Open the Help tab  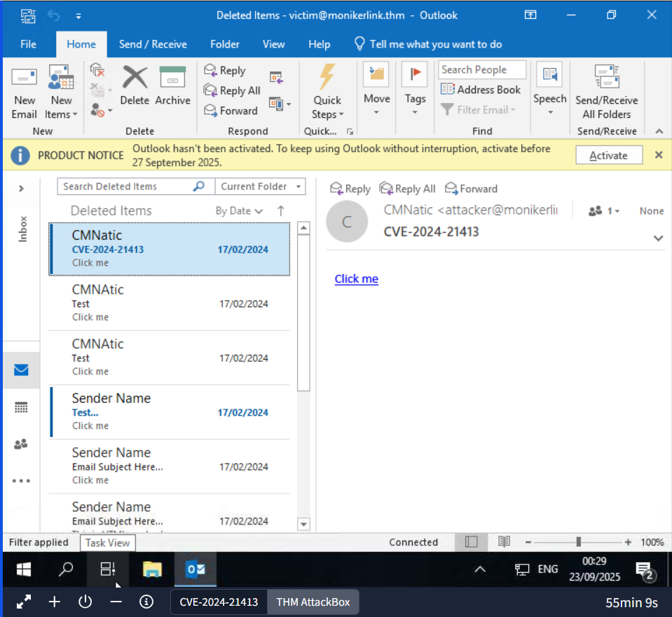pos(320,44)
